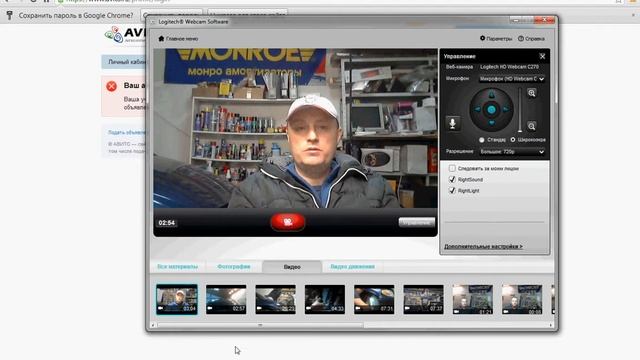The height and width of the screenshot is (360, 640).
Task: Select the video thumbnail lasting 02:57
Action: [x=226, y=299]
